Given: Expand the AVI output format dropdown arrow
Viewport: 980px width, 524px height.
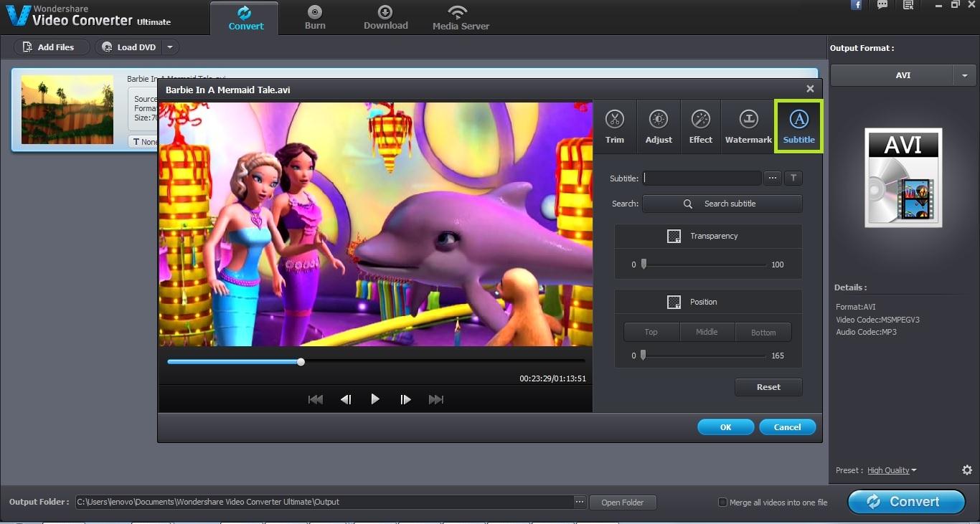Looking at the screenshot, I should (x=964, y=75).
